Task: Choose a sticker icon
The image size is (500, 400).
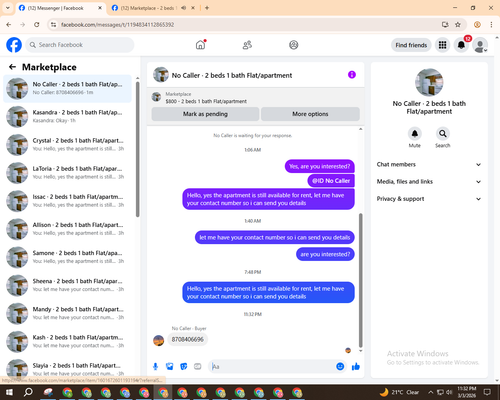Action: click(184, 367)
